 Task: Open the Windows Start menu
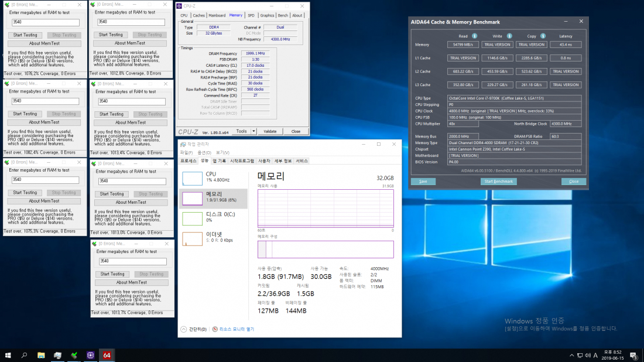pos(8,355)
